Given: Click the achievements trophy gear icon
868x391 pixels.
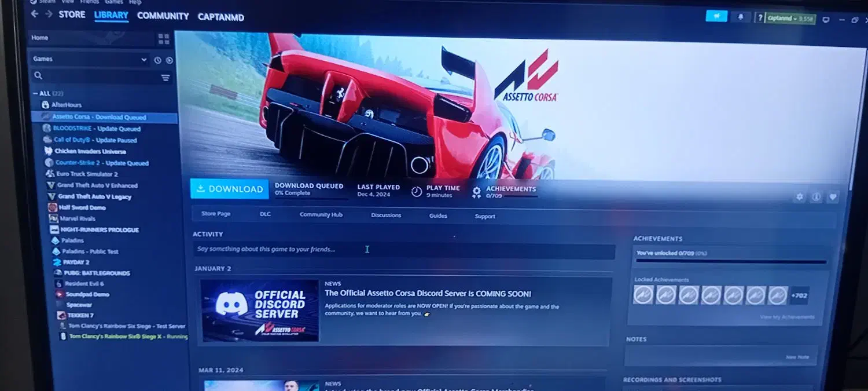Looking at the screenshot, I should pyautogui.click(x=476, y=192).
